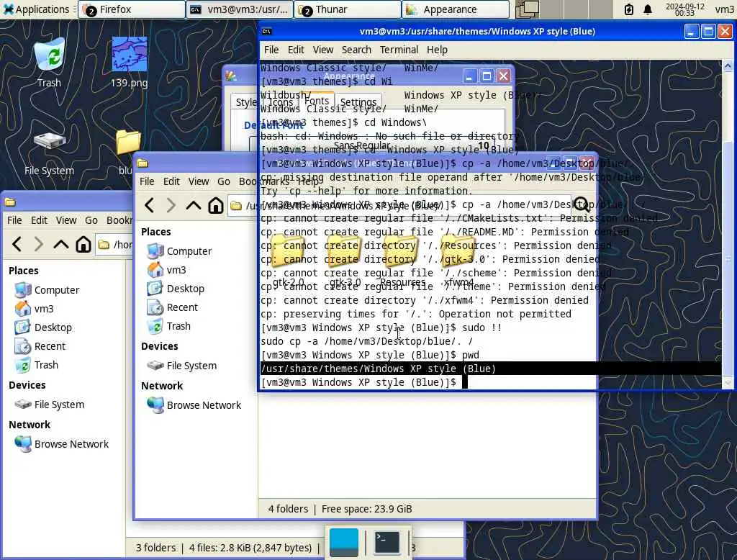Select File System in left Thunar sidebar
The height and width of the screenshot is (560, 737).
[x=50, y=405]
